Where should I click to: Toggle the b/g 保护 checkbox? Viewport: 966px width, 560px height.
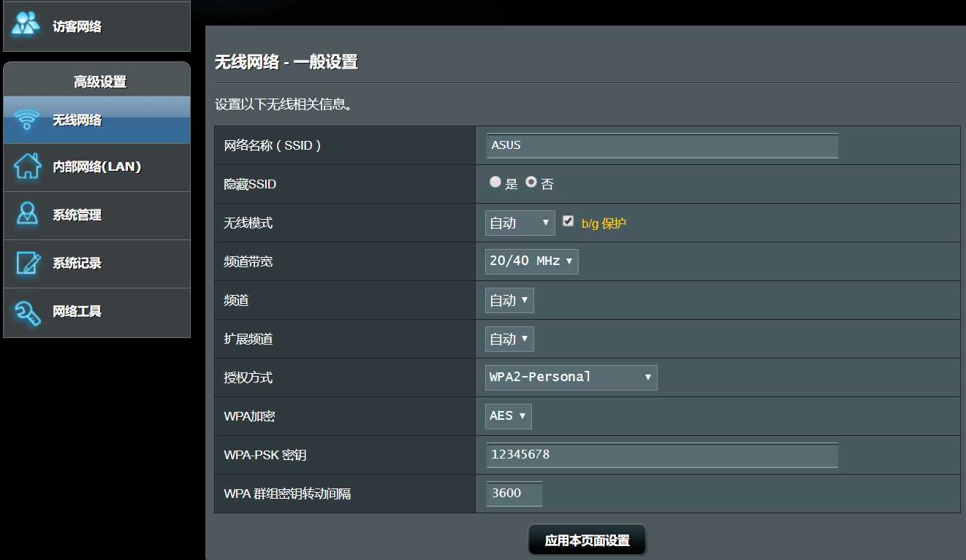568,221
